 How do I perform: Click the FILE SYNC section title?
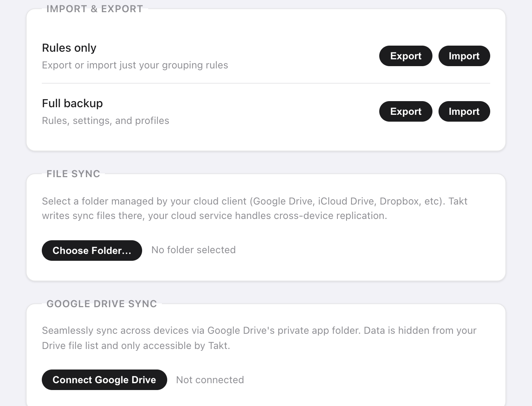[73, 174]
